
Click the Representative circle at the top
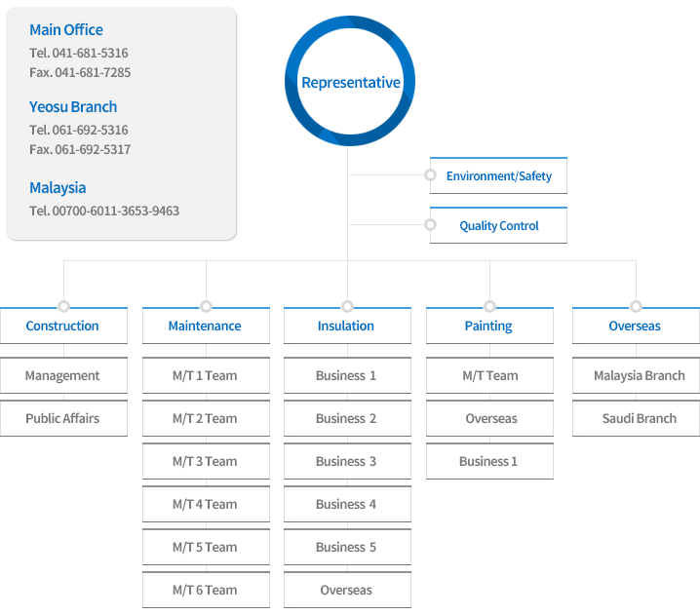(x=350, y=82)
